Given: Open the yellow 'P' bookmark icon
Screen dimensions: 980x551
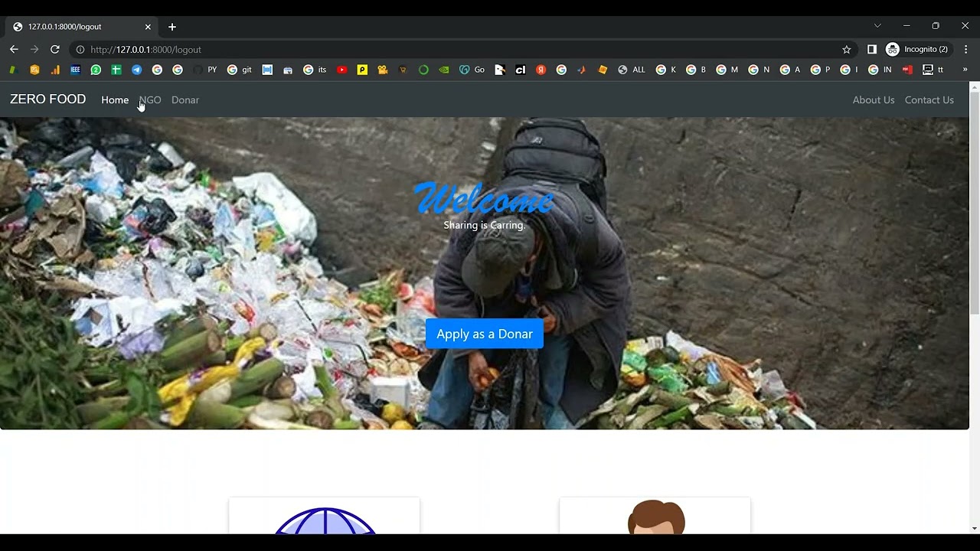Looking at the screenshot, I should point(362,70).
